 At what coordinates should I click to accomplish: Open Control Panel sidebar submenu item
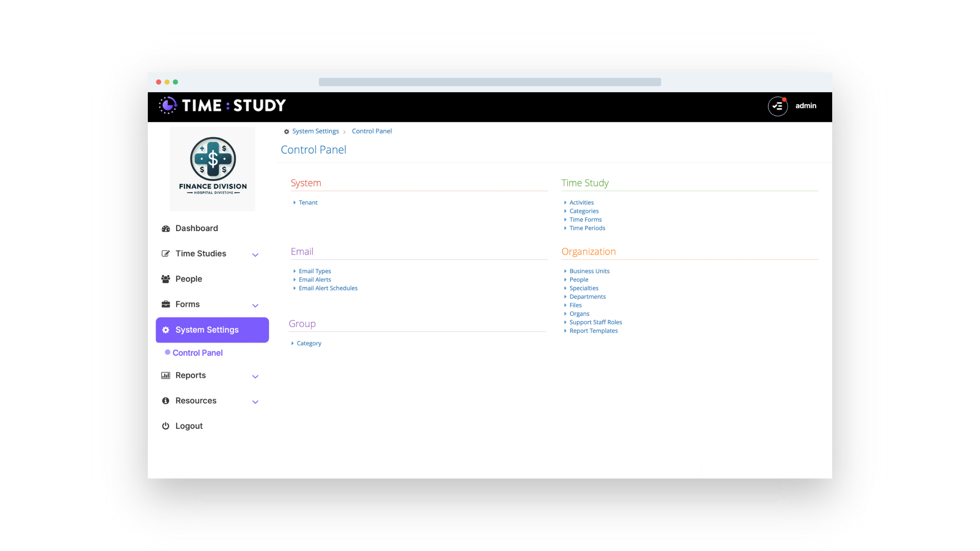(x=197, y=353)
